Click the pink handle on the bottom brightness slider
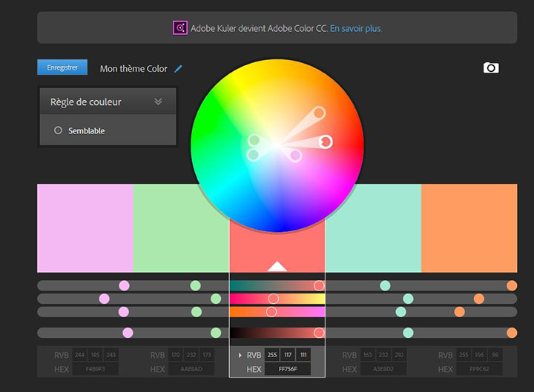 tap(128, 333)
